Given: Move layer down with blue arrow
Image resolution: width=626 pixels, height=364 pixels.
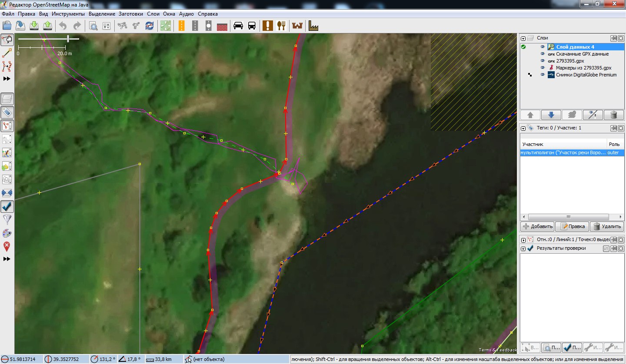Looking at the screenshot, I should pos(551,115).
